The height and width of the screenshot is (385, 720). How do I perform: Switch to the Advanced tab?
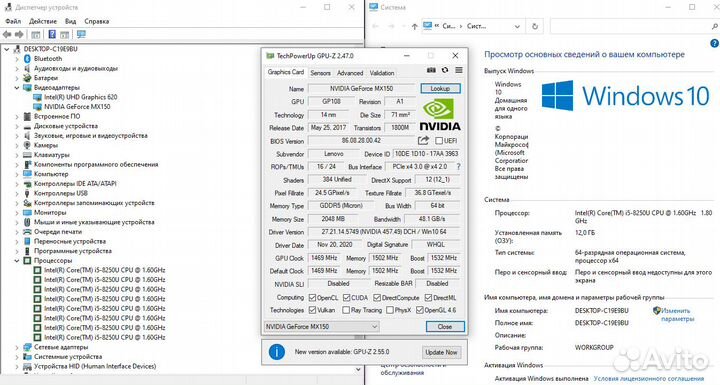[x=350, y=73]
